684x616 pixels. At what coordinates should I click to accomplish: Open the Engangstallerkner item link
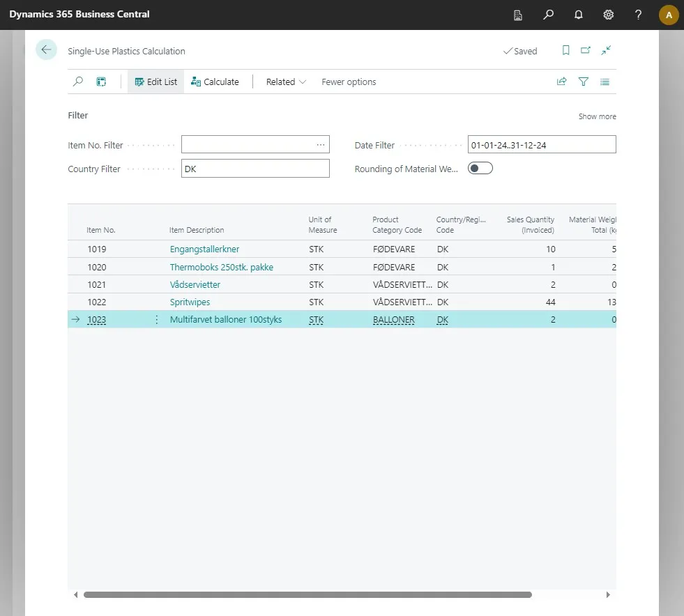204,249
